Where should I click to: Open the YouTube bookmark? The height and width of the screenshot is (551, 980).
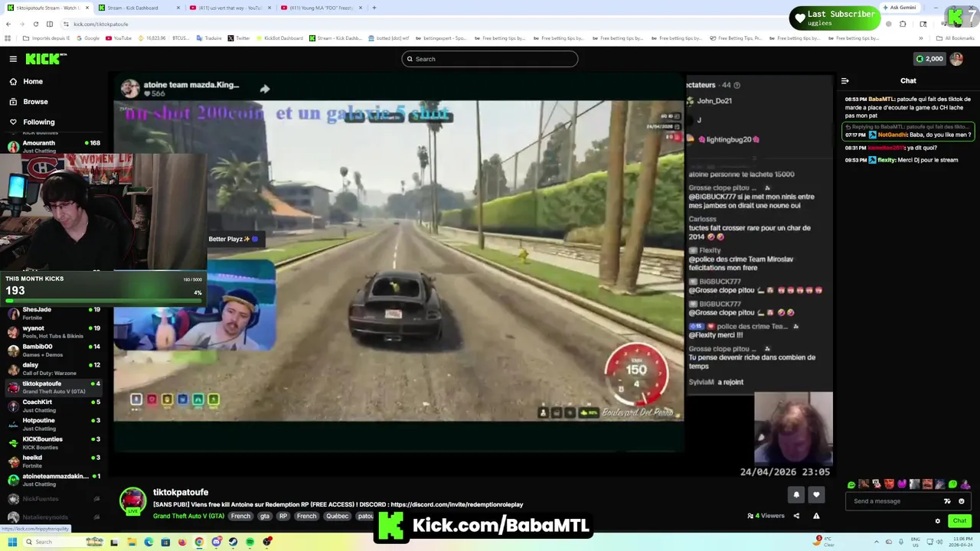[119, 38]
